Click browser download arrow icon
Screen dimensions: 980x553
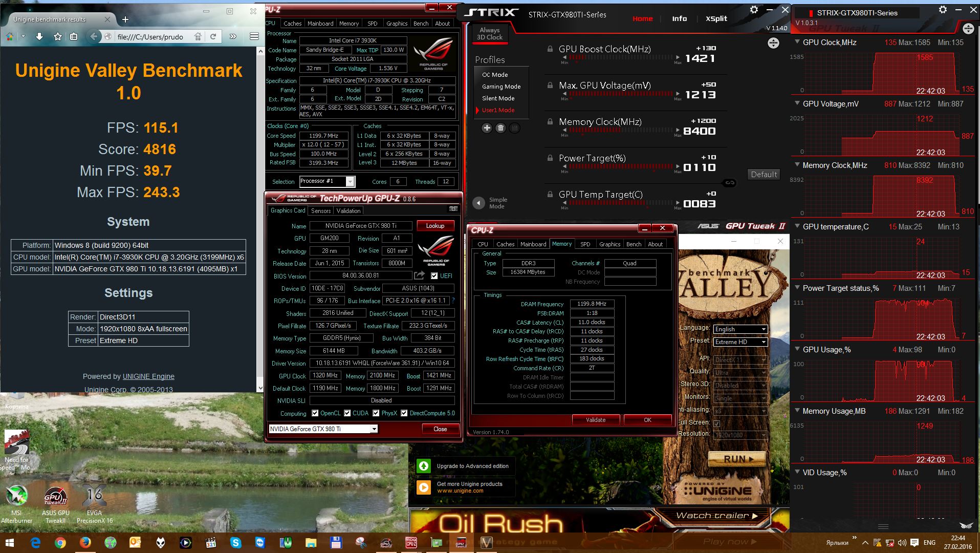click(39, 36)
